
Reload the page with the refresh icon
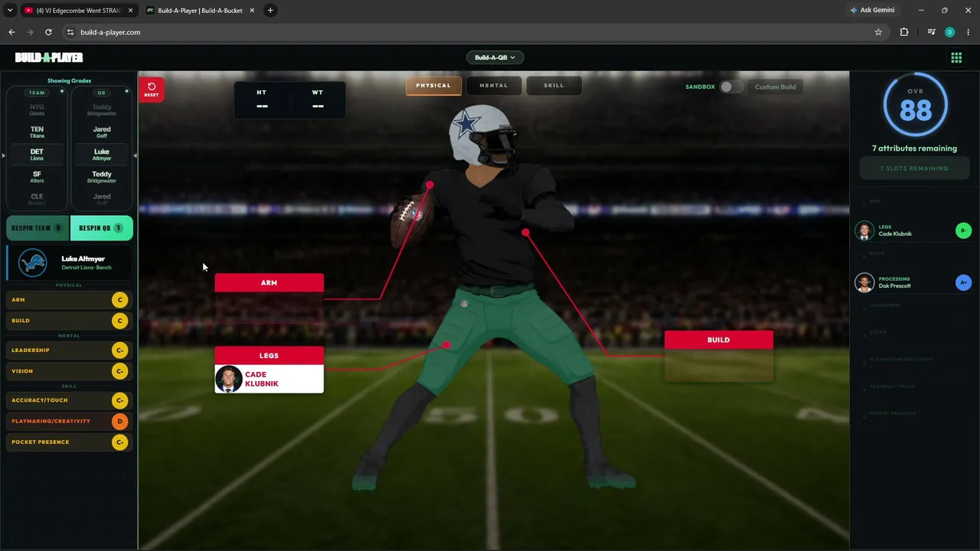point(48,32)
